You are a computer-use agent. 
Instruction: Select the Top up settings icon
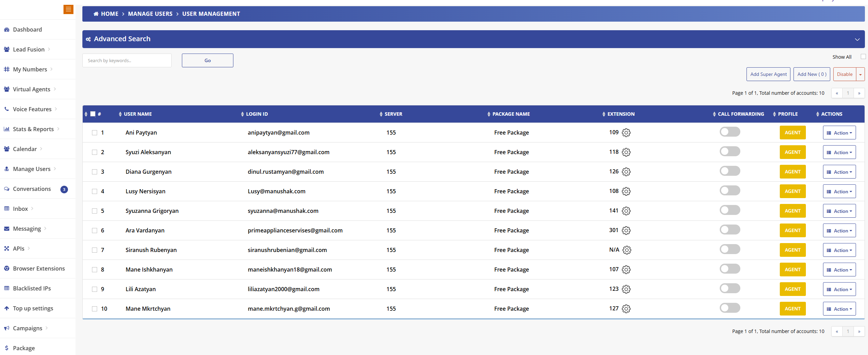7,308
